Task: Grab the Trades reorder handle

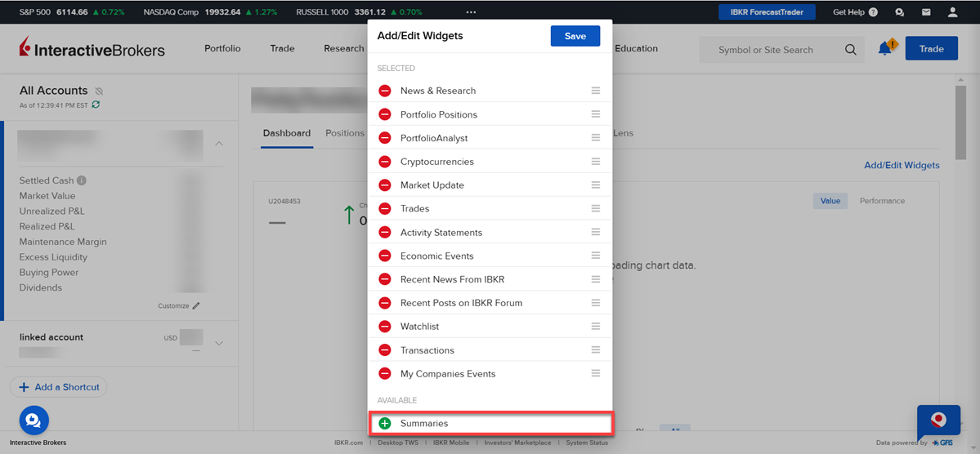Action: 596,208
